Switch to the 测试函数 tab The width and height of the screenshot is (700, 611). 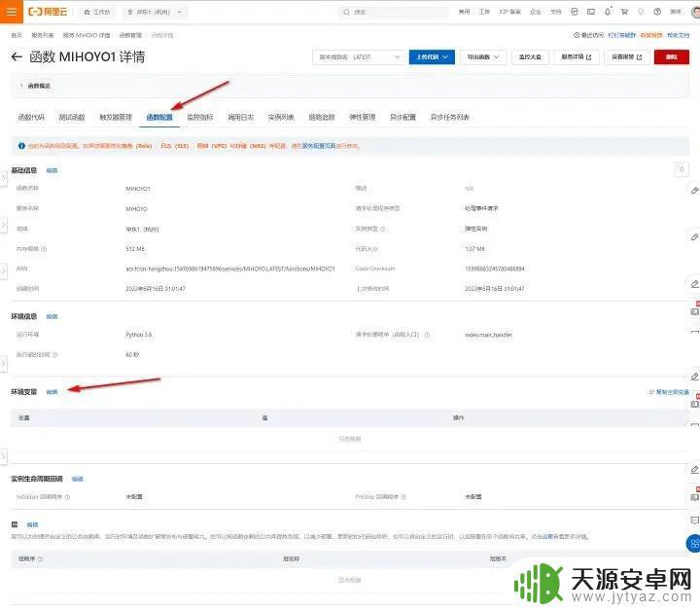pos(71,117)
